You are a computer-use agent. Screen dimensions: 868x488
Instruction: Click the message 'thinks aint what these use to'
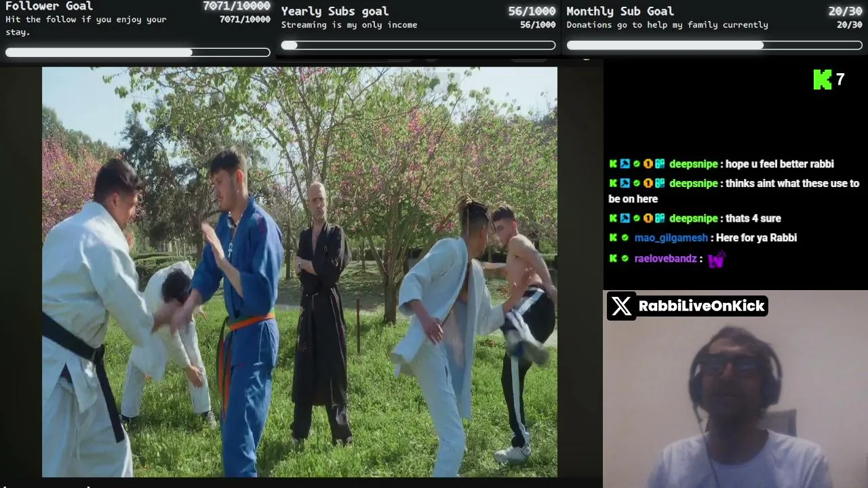point(793,183)
